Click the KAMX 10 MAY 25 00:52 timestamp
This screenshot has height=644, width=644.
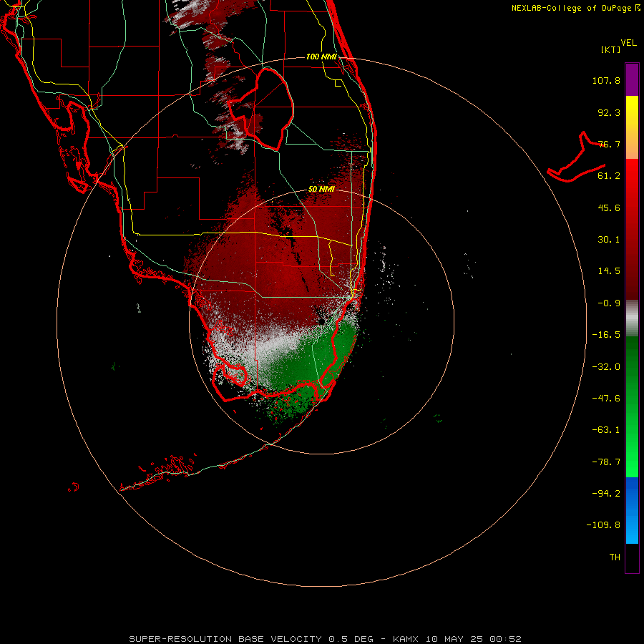(457, 639)
